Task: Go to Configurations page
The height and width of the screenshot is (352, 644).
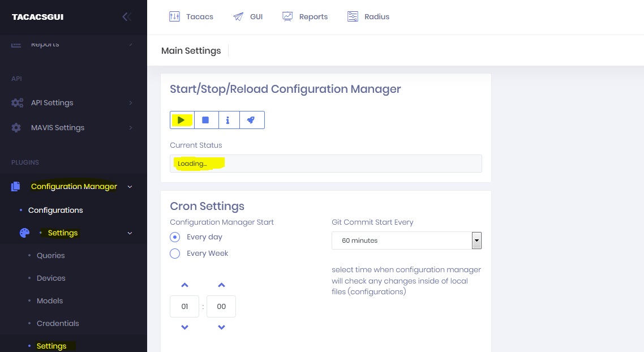Action: (55, 211)
